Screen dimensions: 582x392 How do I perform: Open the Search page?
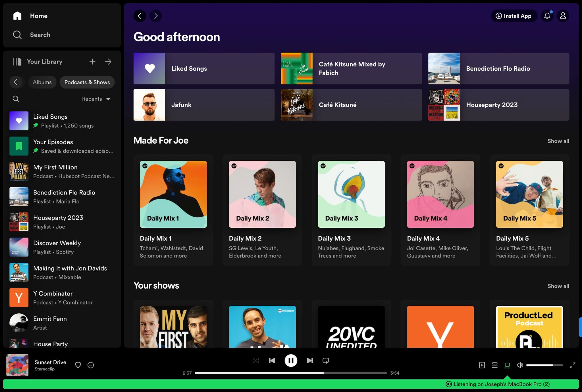pyautogui.click(x=40, y=35)
